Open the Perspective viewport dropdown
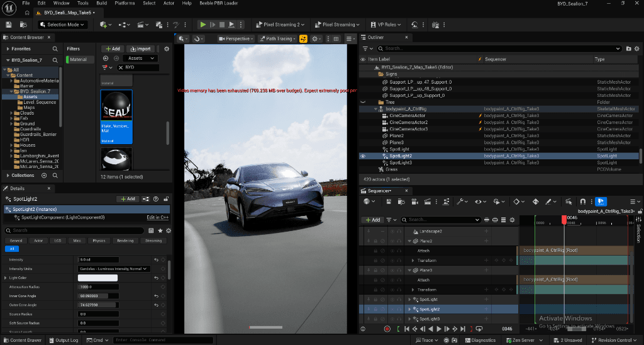Viewport: 644px width, 345px height. click(x=236, y=38)
